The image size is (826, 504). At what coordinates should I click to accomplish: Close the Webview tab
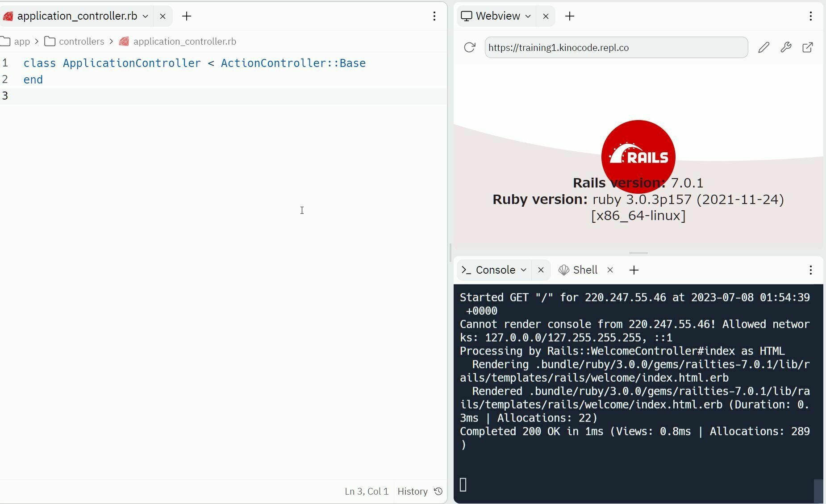click(546, 16)
